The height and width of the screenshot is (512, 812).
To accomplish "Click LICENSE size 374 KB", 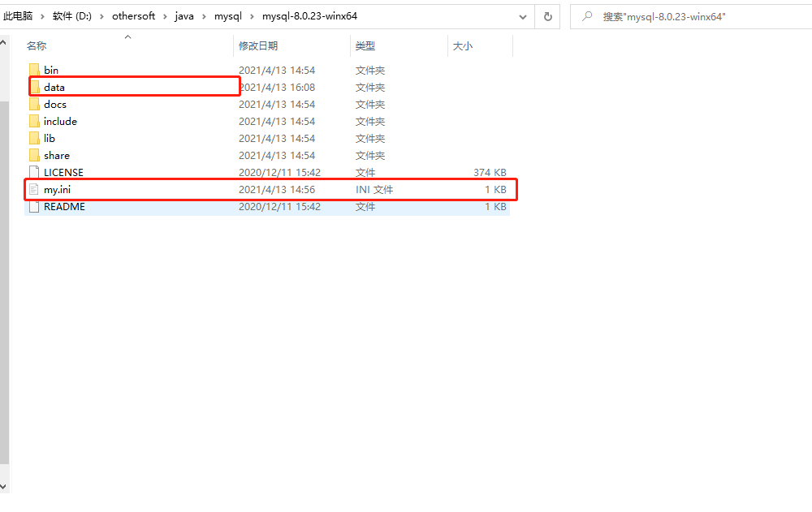I will pos(490,172).
